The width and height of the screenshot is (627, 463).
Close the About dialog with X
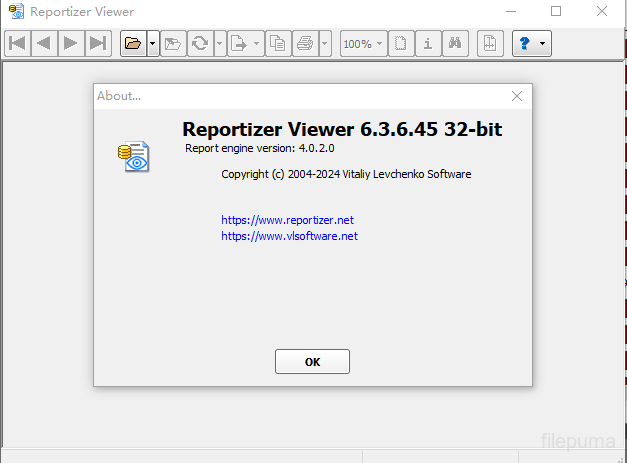517,96
